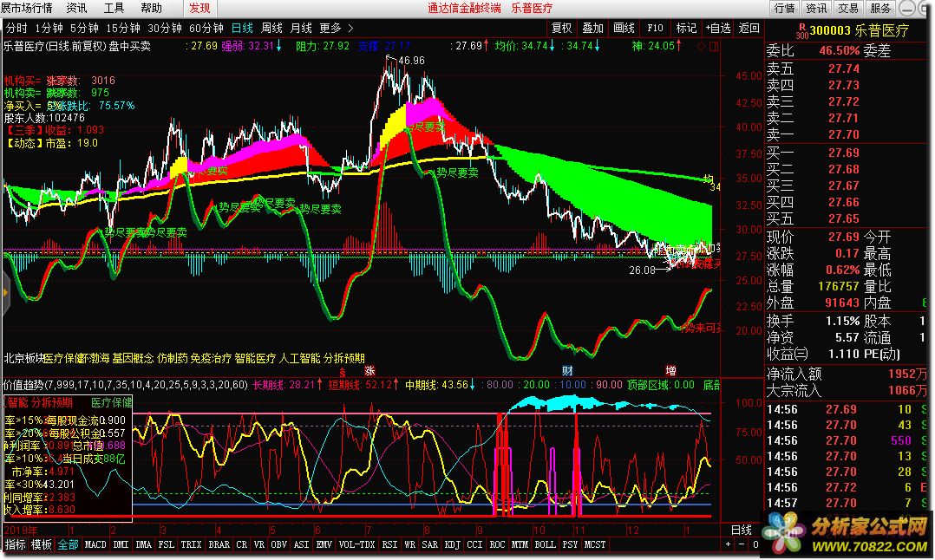This screenshot has height=560, width=935.
Task: Open the 扩展市场行情 menu
Action: tap(26, 8)
